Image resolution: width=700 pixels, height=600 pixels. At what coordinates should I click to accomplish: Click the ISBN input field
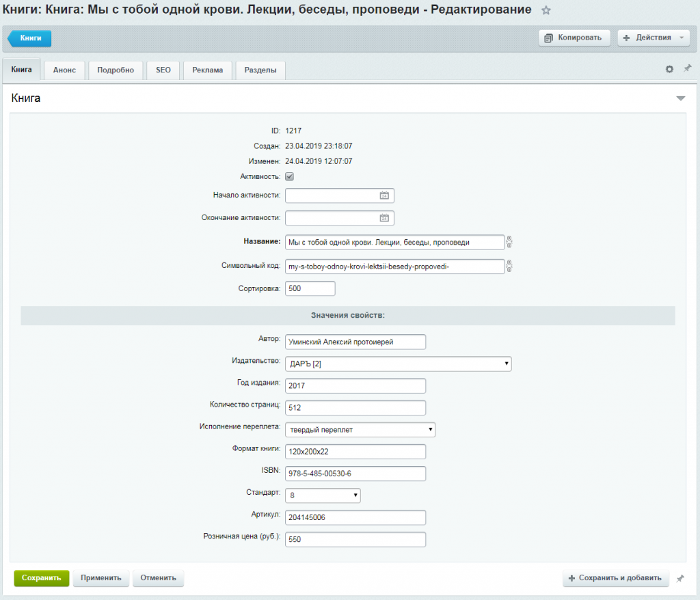[x=355, y=473]
